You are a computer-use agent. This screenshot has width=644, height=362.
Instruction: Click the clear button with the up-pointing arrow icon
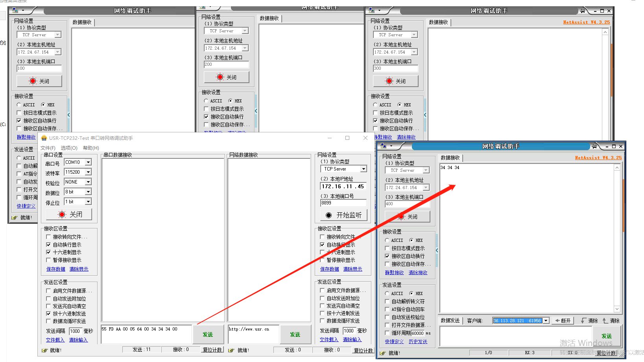click(611, 321)
